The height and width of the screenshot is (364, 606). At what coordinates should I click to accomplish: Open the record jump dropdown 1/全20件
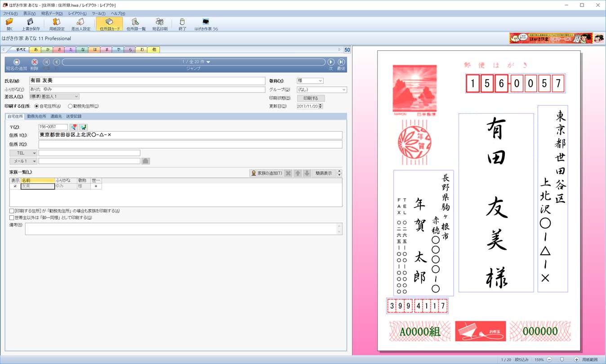click(193, 62)
